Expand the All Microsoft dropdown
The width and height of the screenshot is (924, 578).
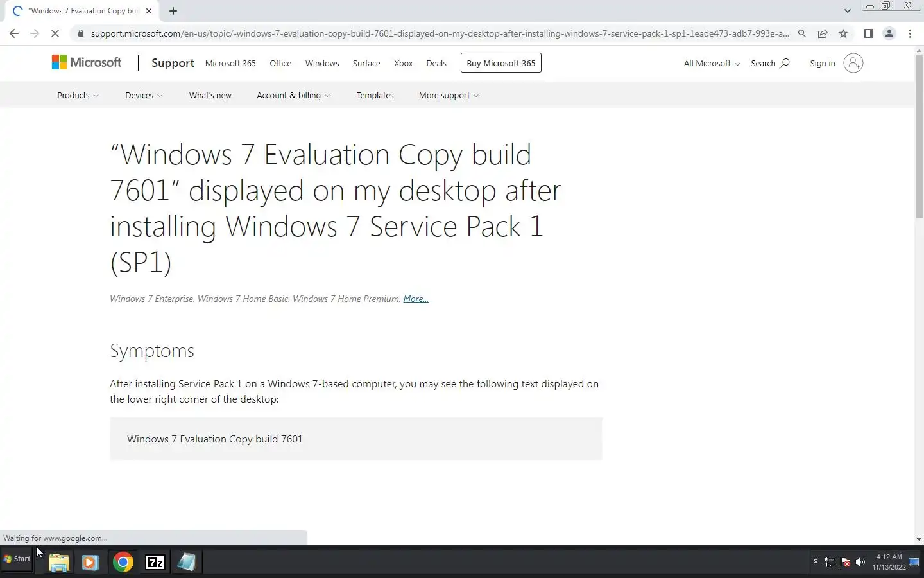tap(712, 63)
